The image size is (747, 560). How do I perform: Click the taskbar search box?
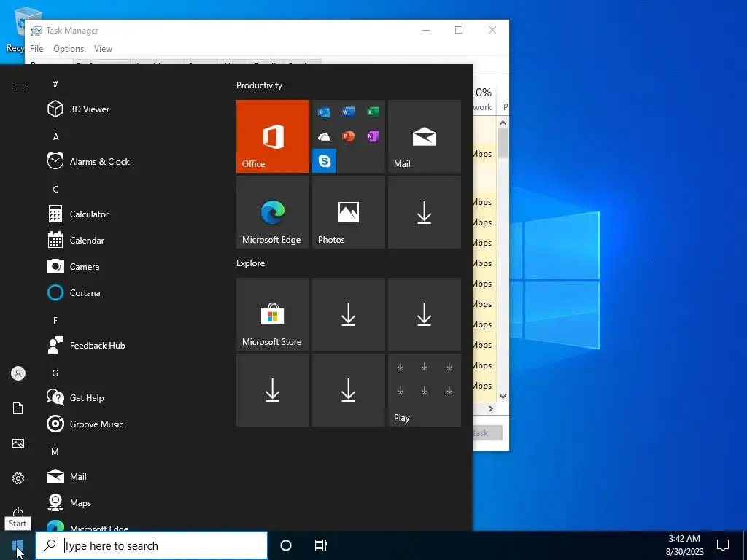(152, 545)
